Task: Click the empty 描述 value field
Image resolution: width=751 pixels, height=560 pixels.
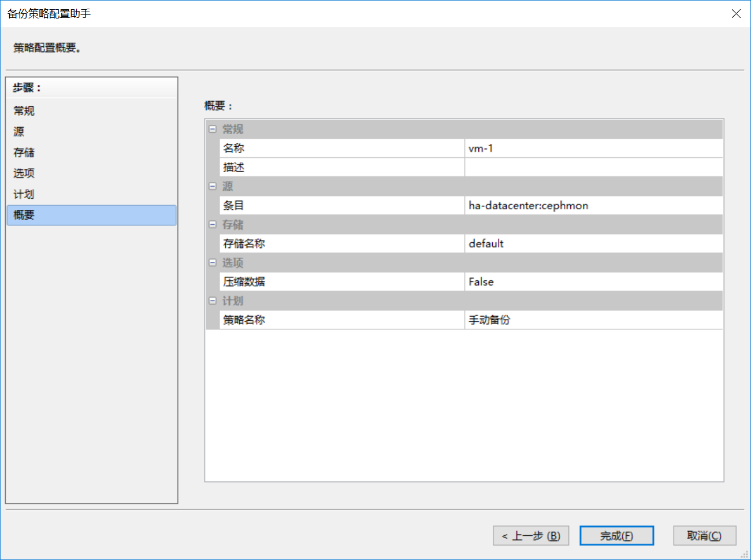Action: pos(593,168)
